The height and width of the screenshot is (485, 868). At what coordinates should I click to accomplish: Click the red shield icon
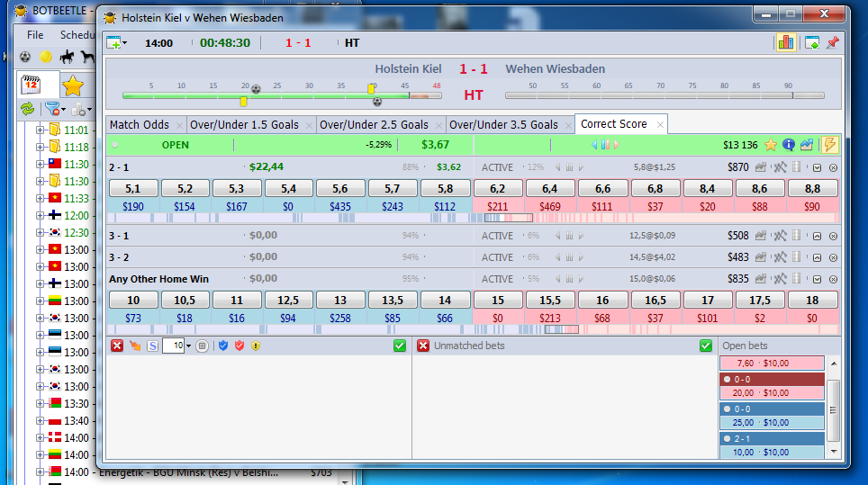(240, 346)
